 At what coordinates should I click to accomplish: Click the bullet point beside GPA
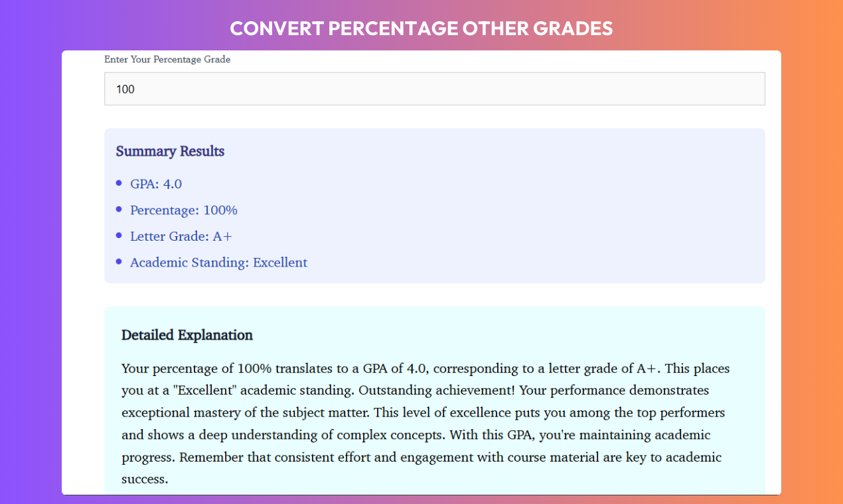(x=119, y=183)
